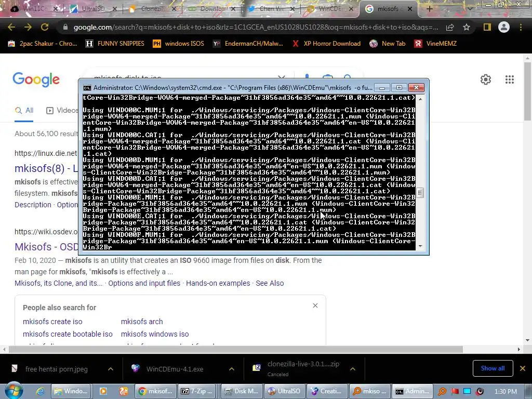
Task: Click the cmd window scroll up arrow
Action: (420, 99)
